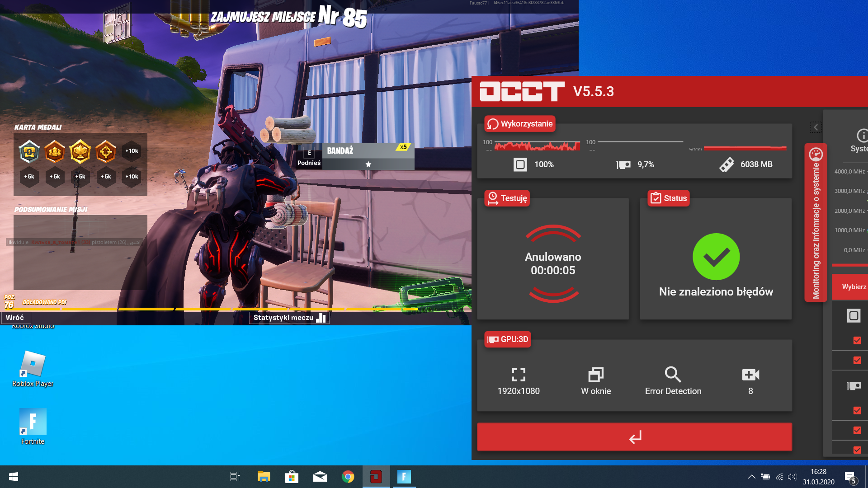The height and width of the screenshot is (488, 868).
Task: Open the notification center with 5 notifications
Action: 850,478
